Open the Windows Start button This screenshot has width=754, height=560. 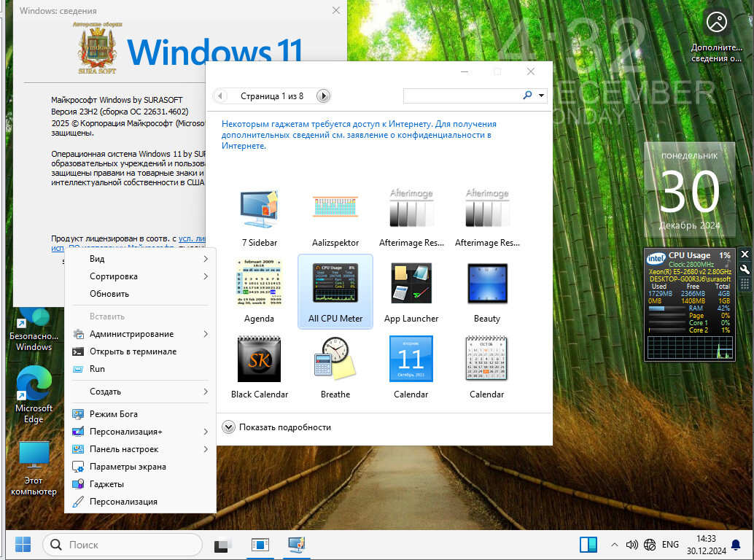click(23, 545)
